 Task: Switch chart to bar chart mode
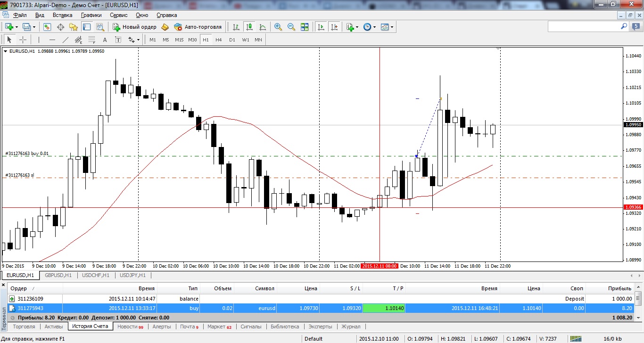236,27
